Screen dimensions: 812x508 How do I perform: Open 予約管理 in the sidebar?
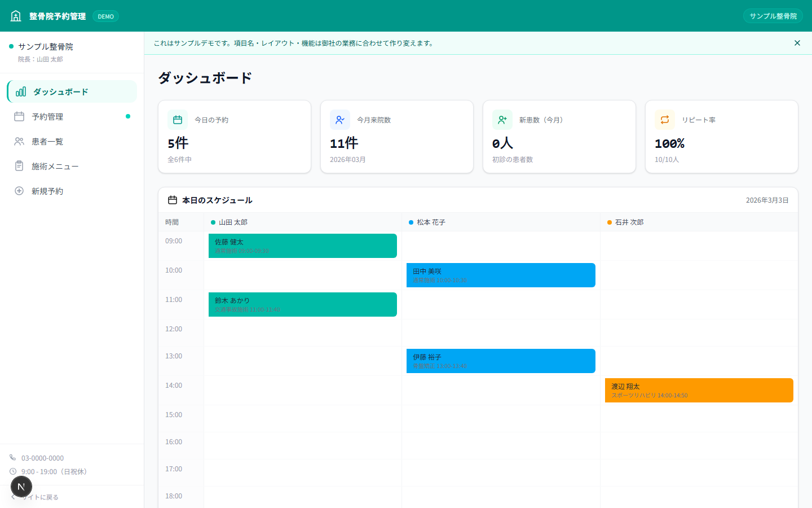pos(72,116)
